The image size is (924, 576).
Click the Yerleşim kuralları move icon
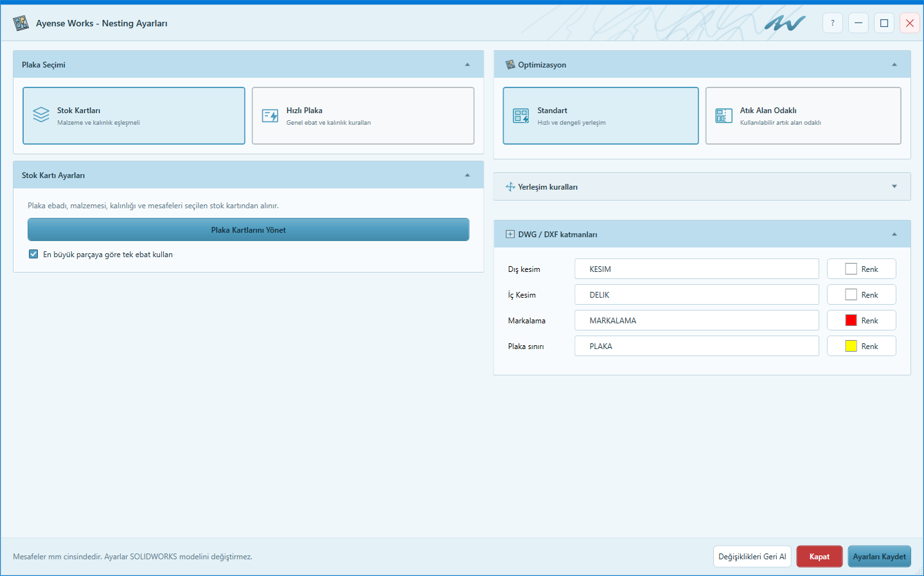coord(510,187)
